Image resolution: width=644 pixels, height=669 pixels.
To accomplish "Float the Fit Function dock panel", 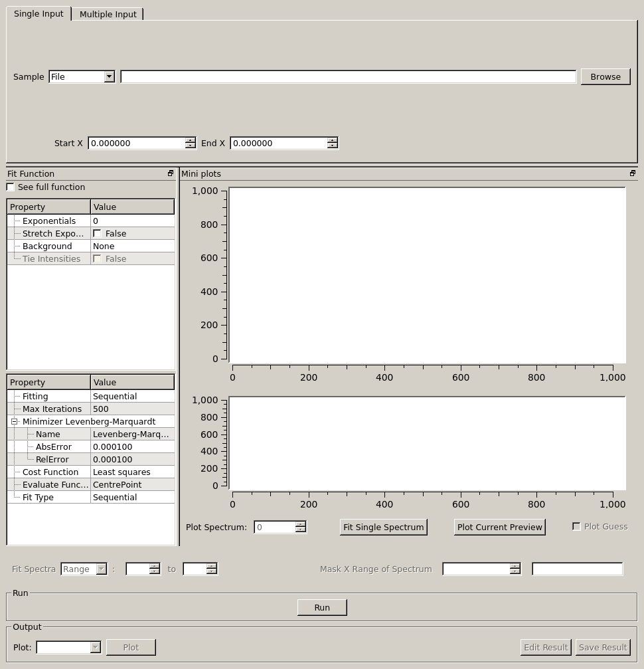I will (171, 173).
